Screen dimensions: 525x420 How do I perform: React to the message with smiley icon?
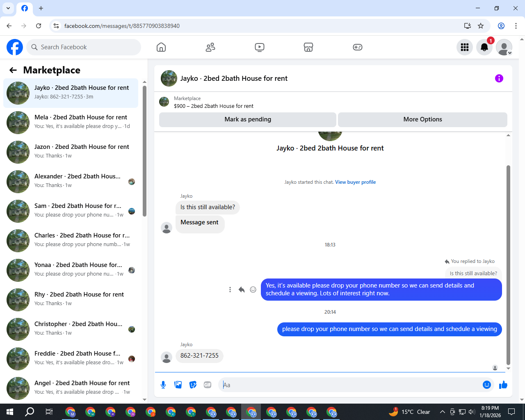[x=253, y=290]
